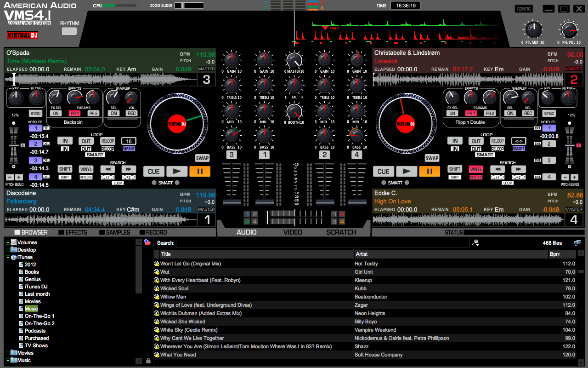
Task: Collapse the iTunes folder node
Action: pyautogui.click(x=8, y=257)
